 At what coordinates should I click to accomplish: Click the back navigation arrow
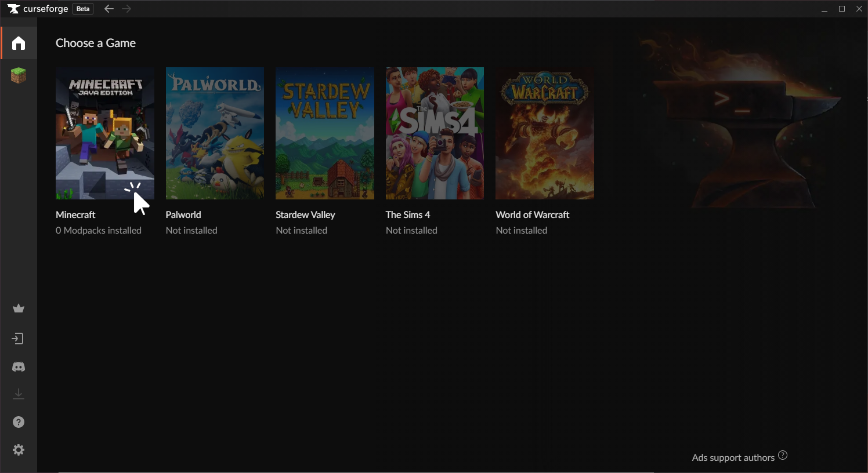point(108,9)
